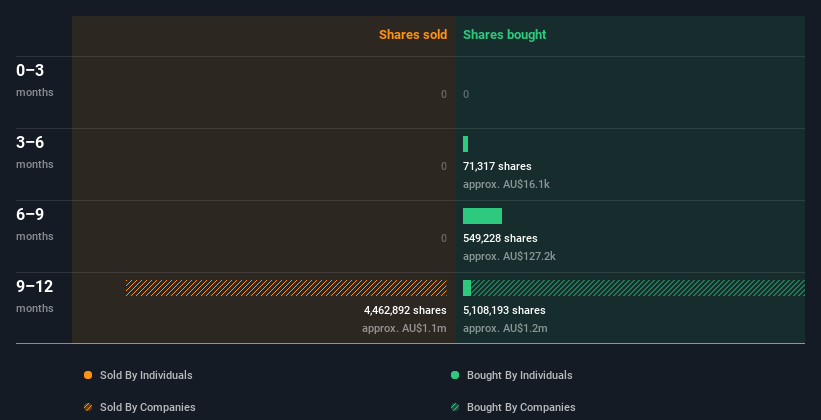Image resolution: width=821 pixels, height=420 pixels.
Task: Click the green hatched companies bought bar, 9–12 months
Action: pyautogui.click(x=638, y=288)
